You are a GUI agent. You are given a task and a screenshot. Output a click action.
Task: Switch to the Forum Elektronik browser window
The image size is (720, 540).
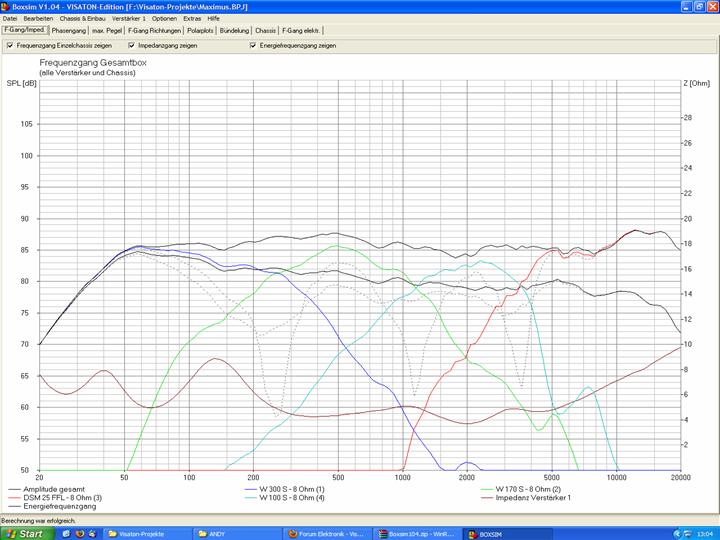coord(323,534)
